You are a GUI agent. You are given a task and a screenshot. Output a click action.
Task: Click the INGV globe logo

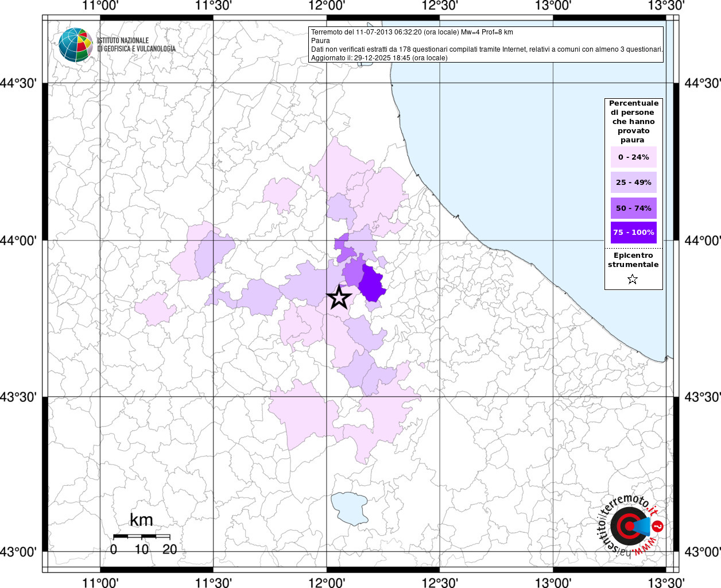(75, 45)
